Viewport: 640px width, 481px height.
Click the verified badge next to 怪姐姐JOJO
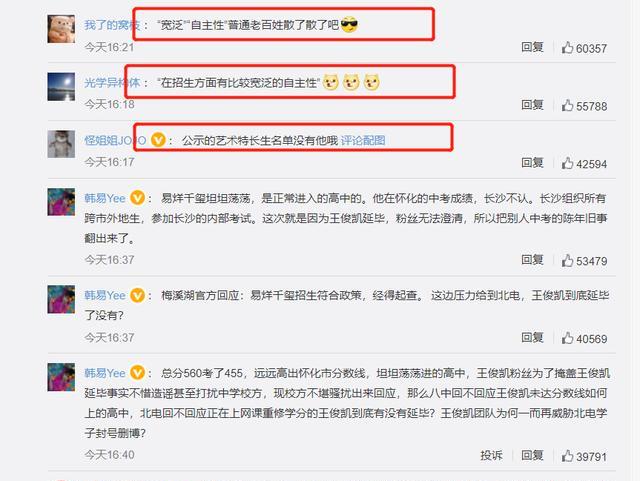(x=158, y=140)
